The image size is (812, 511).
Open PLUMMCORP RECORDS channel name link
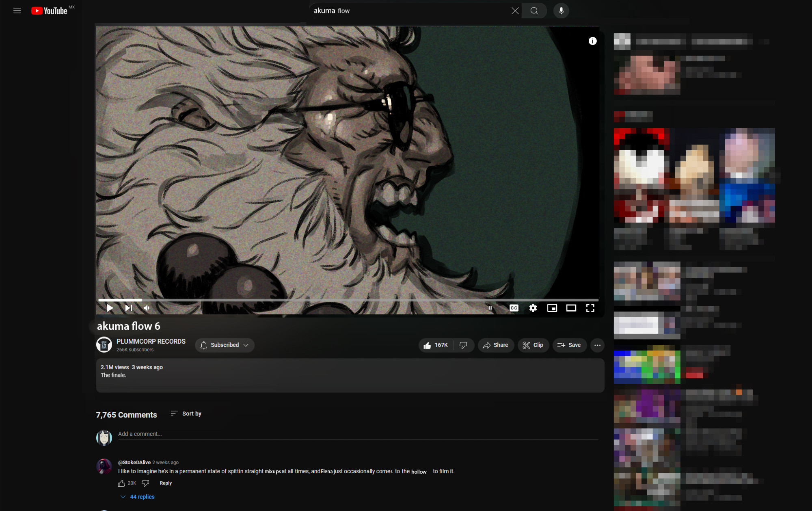point(151,341)
